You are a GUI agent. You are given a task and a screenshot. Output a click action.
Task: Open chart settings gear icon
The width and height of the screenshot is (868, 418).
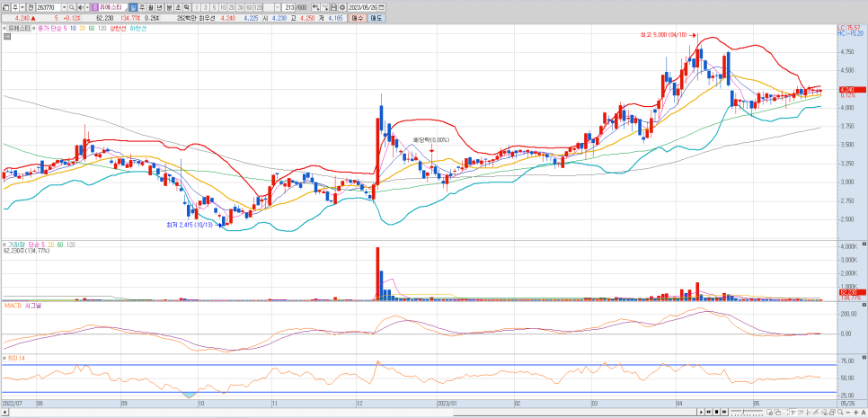[x=342, y=7]
